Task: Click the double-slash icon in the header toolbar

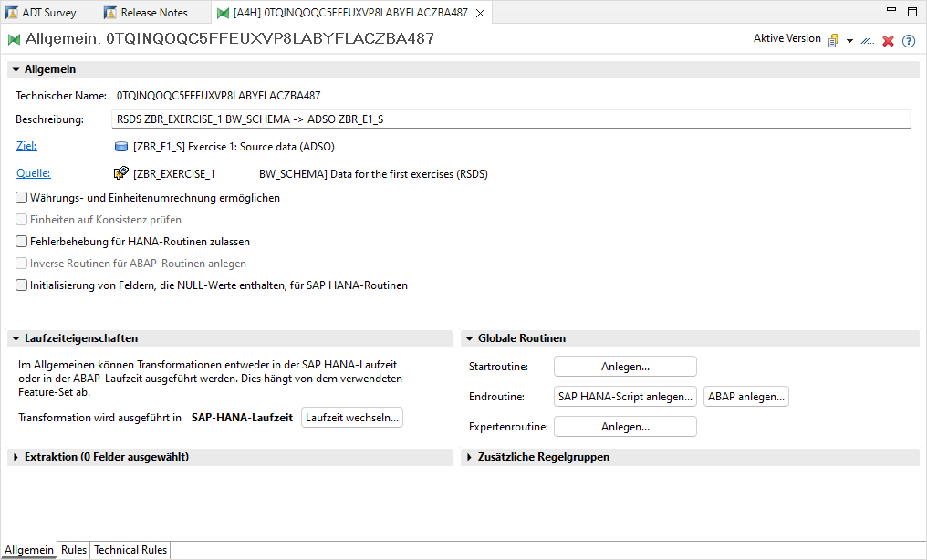Action: 868,41
